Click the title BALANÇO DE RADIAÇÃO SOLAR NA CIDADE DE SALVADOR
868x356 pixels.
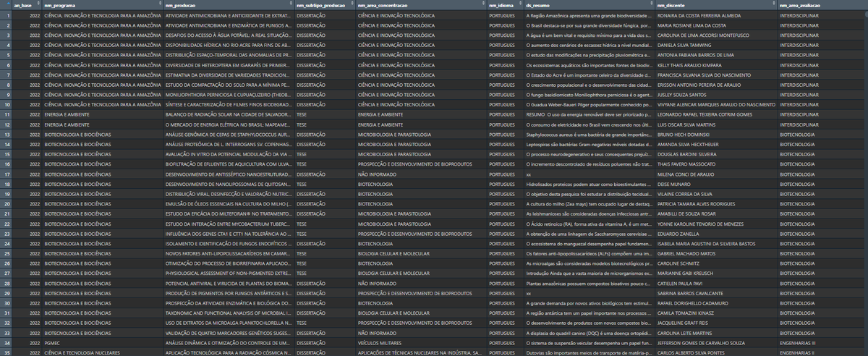click(228, 114)
